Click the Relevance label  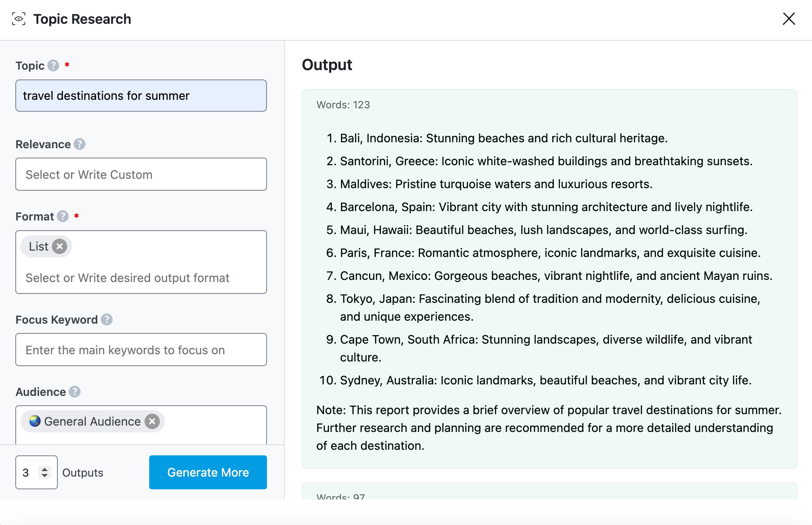click(43, 144)
